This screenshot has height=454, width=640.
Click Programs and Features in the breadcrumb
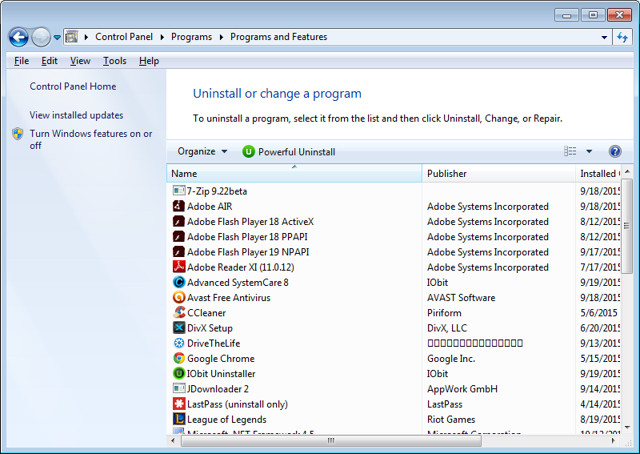click(278, 37)
